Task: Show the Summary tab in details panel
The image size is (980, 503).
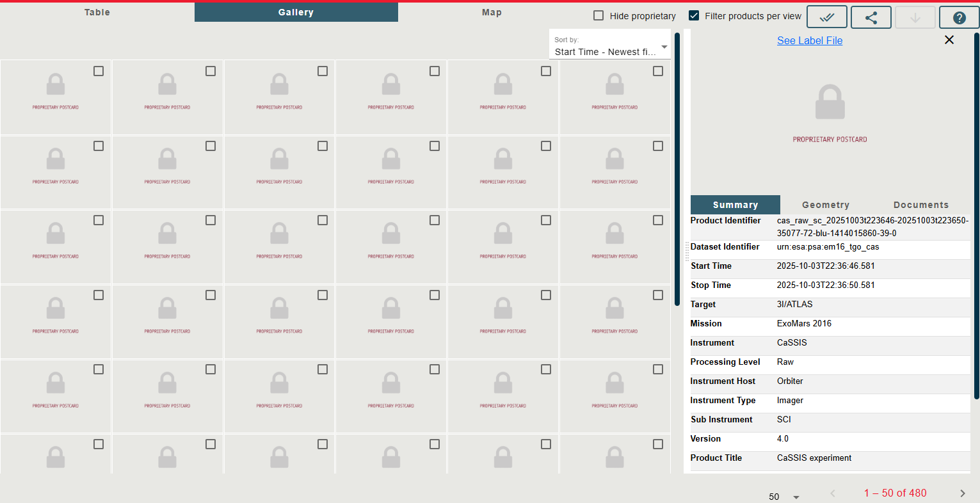Action: click(x=735, y=205)
